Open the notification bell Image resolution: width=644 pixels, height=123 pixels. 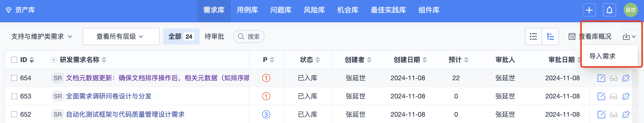[x=610, y=10]
